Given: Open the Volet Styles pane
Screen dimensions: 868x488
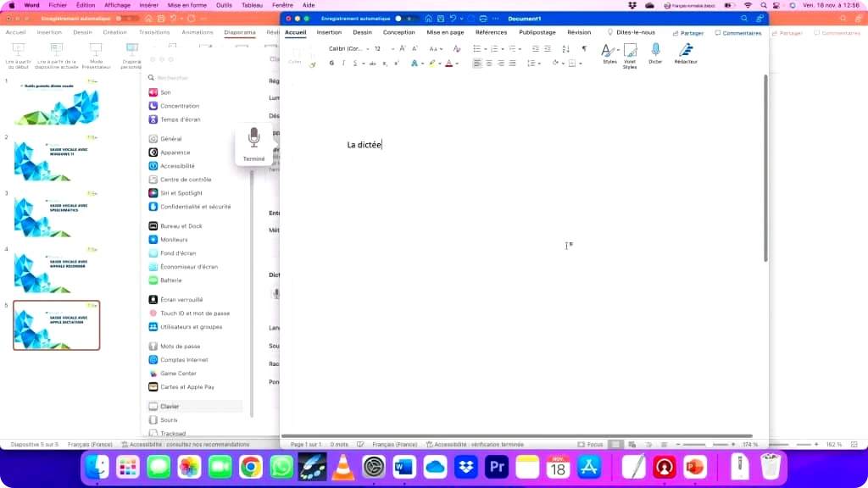Looking at the screenshot, I should [x=630, y=56].
